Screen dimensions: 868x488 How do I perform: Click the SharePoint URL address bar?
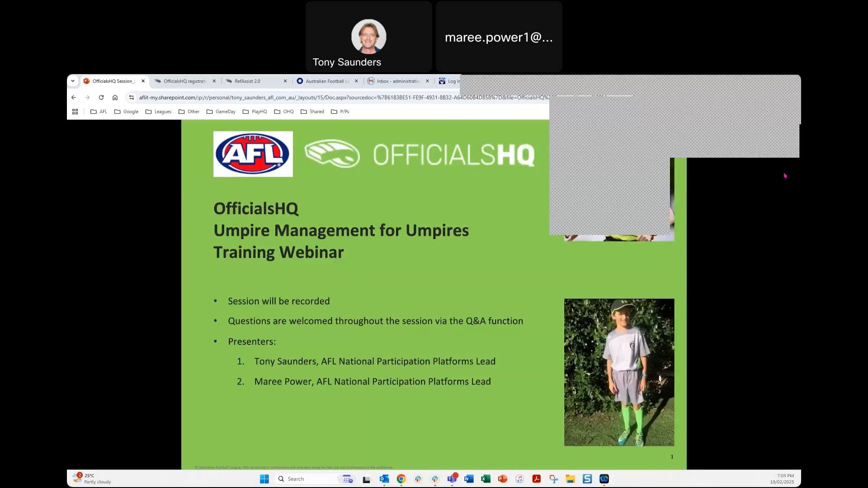(x=339, y=97)
